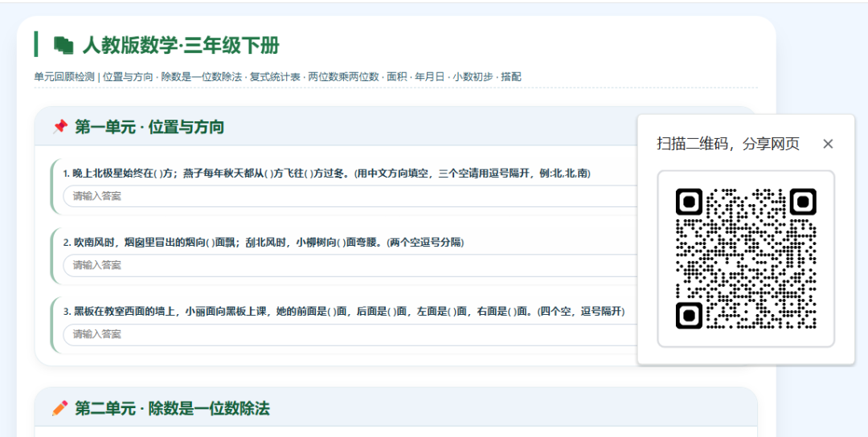This screenshot has width=868, height=437.
Task: Click the popup title 扫描二维码，分享网页
Action: click(728, 144)
